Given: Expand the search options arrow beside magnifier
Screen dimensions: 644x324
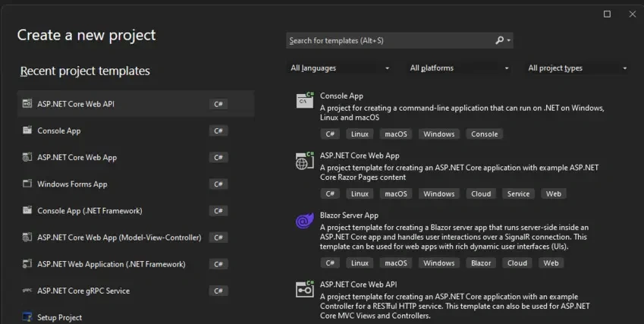Looking at the screenshot, I should pos(509,40).
